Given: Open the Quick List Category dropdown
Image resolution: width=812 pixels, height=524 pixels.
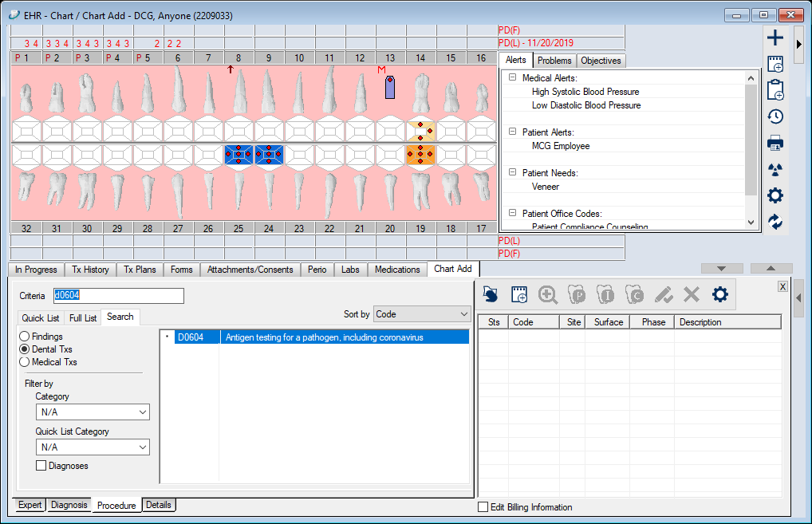Looking at the screenshot, I should click(x=93, y=447).
